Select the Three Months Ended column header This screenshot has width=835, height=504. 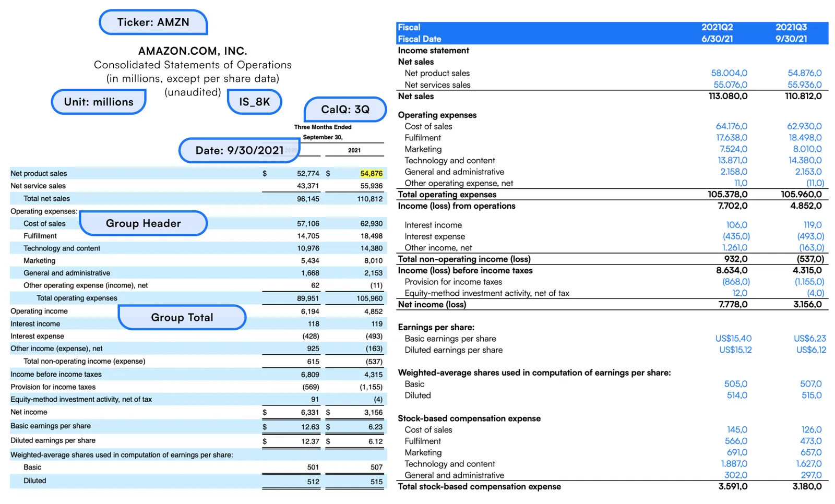[x=323, y=127]
